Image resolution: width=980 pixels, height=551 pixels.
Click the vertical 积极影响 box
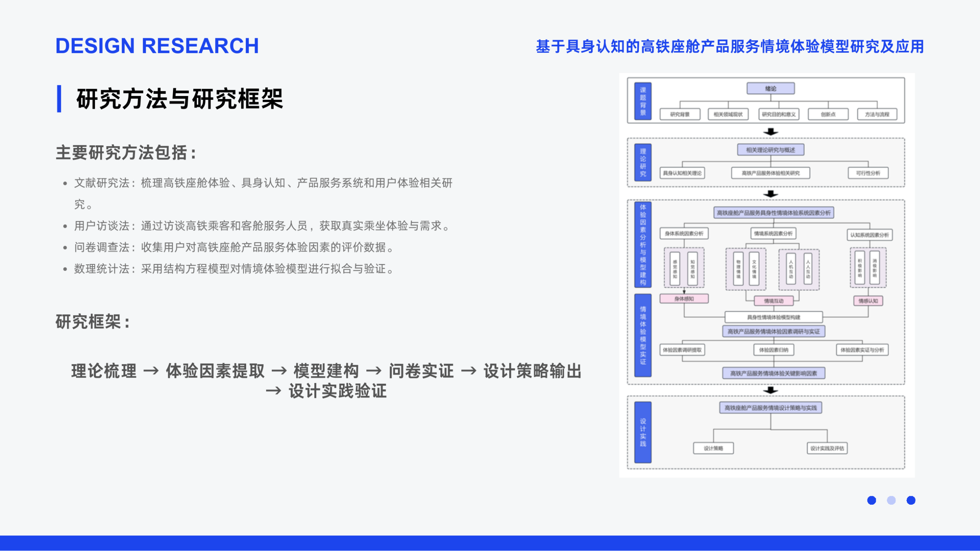point(860,267)
